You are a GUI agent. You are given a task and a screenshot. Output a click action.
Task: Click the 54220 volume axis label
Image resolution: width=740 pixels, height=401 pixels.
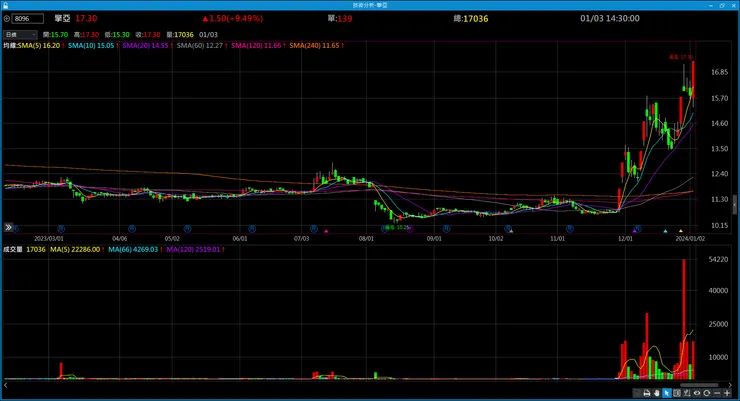pos(718,259)
